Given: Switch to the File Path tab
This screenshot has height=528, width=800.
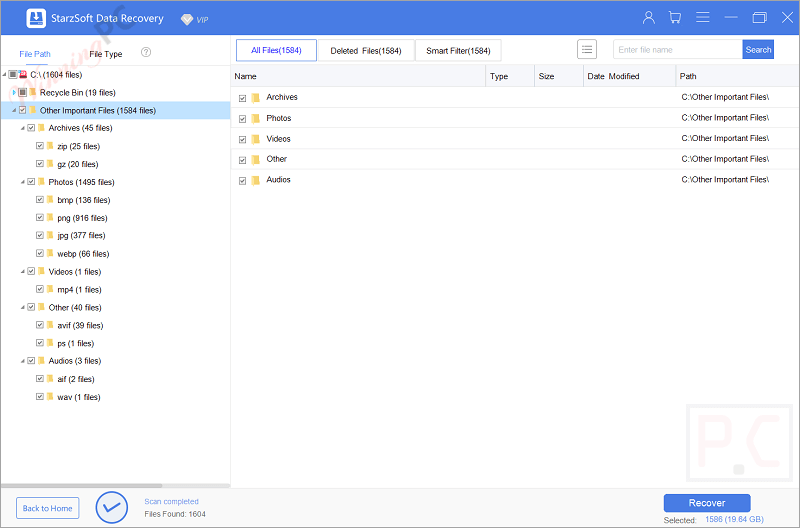Looking at the screenshot, I should point(35,54).
